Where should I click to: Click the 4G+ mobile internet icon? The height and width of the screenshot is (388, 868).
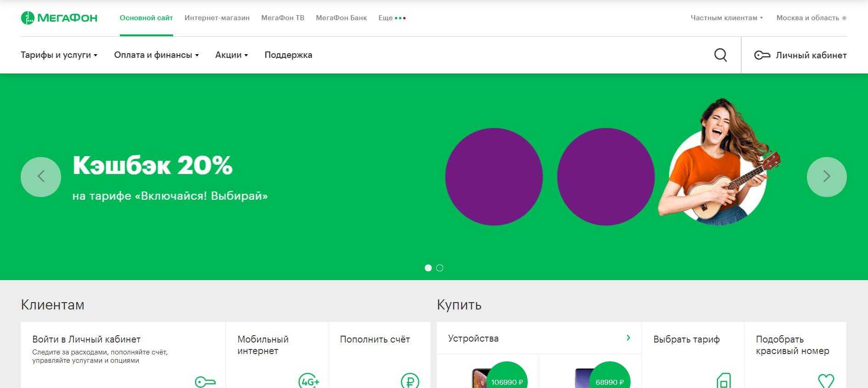click(x=309, y=381)
